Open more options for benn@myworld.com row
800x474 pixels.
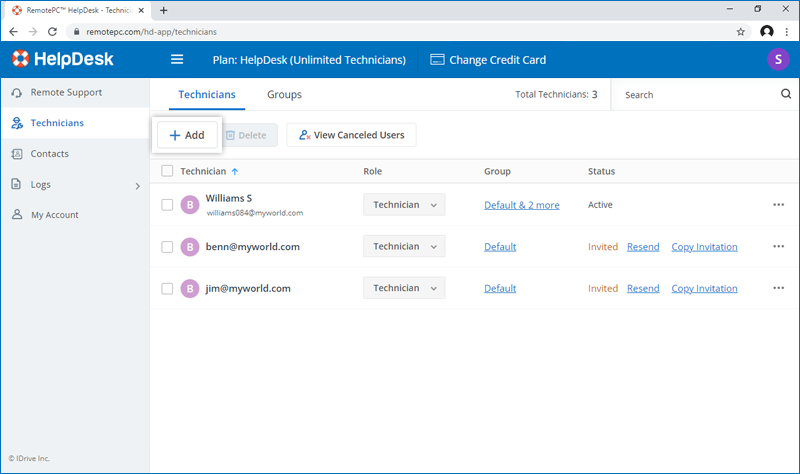pyautogui.click(x=778, y=247)
